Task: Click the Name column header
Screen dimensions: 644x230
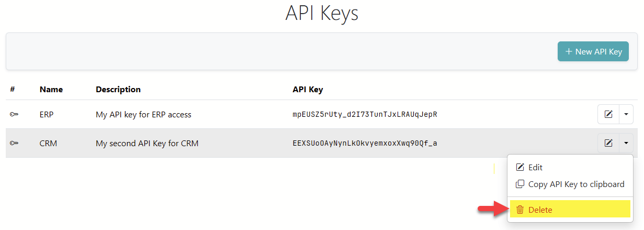Action: click(51, 90)
